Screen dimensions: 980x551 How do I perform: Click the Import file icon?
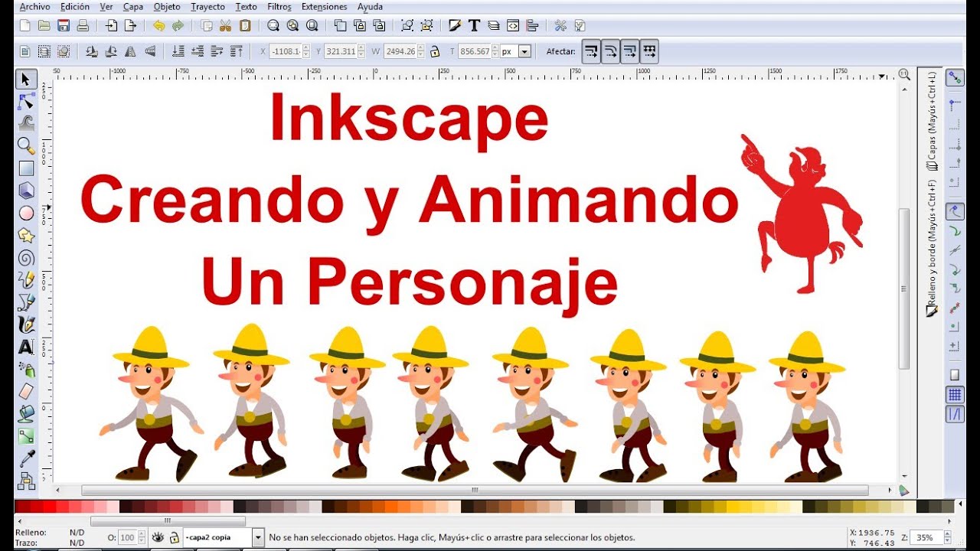pos(111,25)
